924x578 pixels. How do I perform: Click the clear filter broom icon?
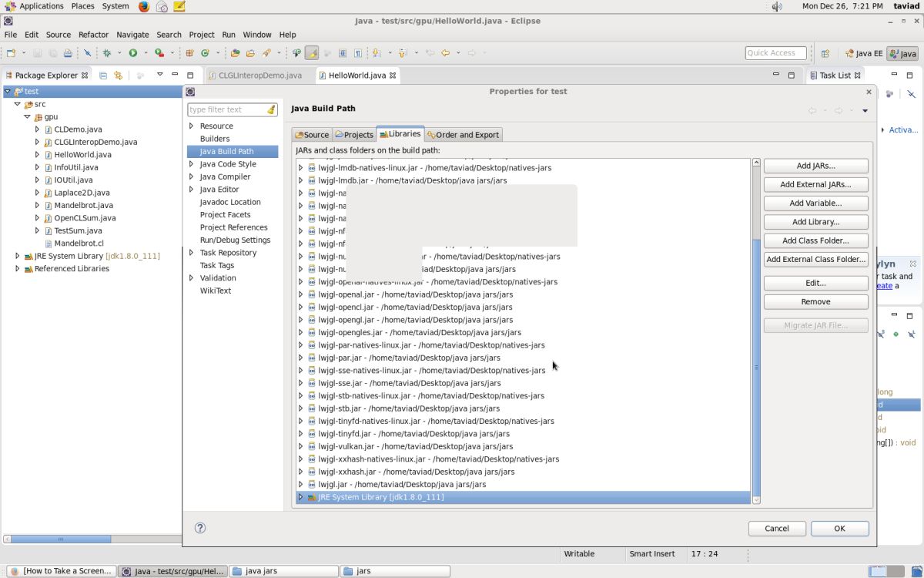[x=271, y=109]
